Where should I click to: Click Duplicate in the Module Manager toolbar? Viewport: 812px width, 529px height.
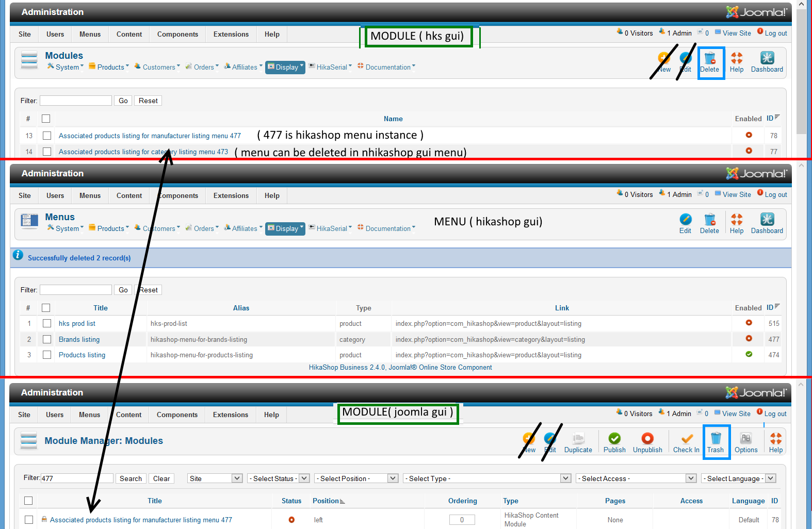click(x=578, y=443)
